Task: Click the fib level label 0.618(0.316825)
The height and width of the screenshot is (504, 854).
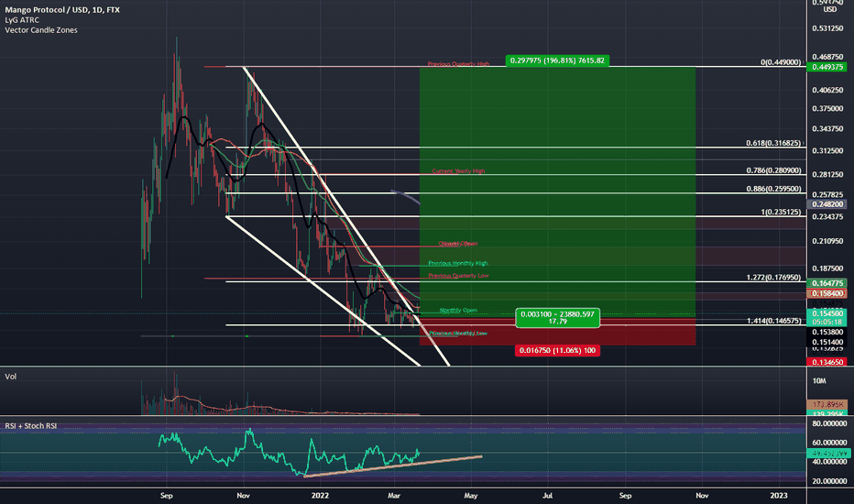Action: pyautogui.click(x=773, y=143)
